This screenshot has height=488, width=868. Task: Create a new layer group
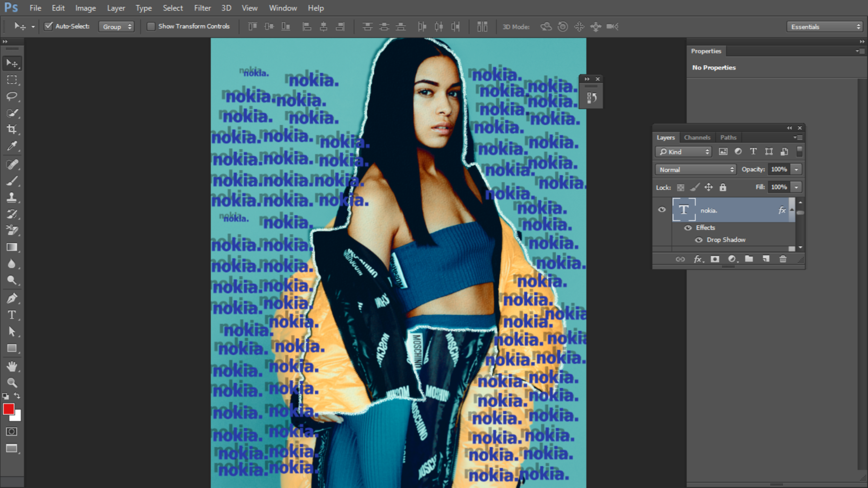click(749, 259)
